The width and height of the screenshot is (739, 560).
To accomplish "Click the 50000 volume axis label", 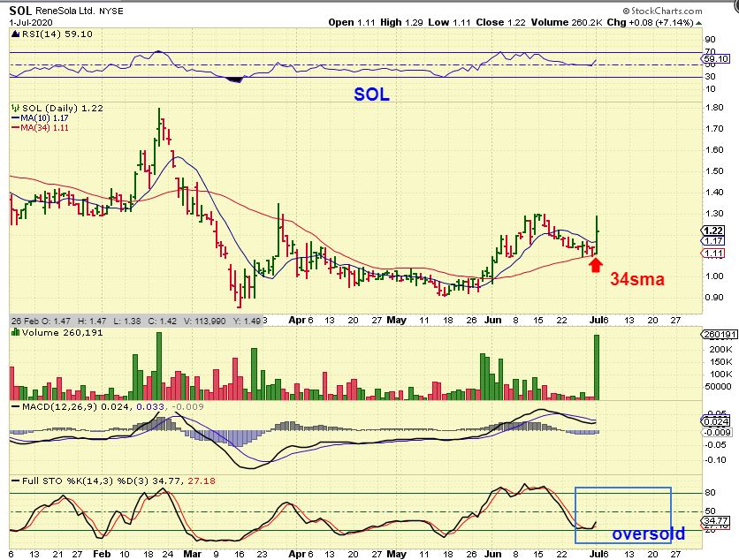I will [x=719, y=386].
